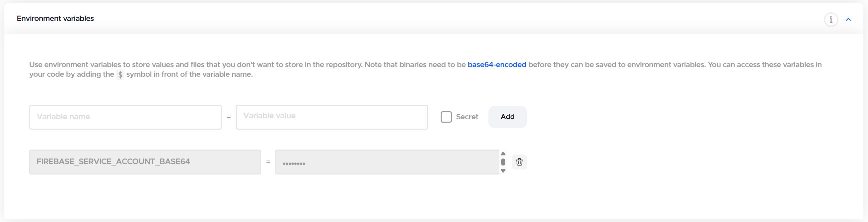Click the up arrow on the value scrollbar
Screen dimensions: 868x222
click(x=503, y=154)
